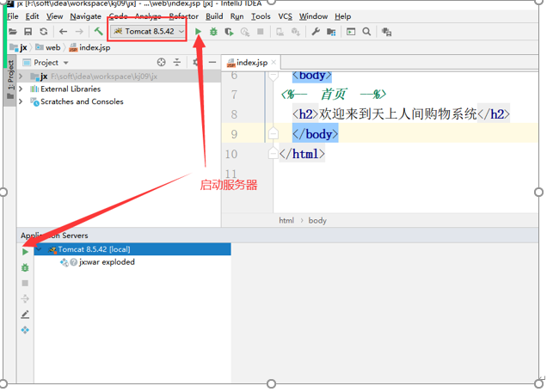
Task: Click line number 8 in the gutter
Action: pyautogui.click(x=234, y=114)
